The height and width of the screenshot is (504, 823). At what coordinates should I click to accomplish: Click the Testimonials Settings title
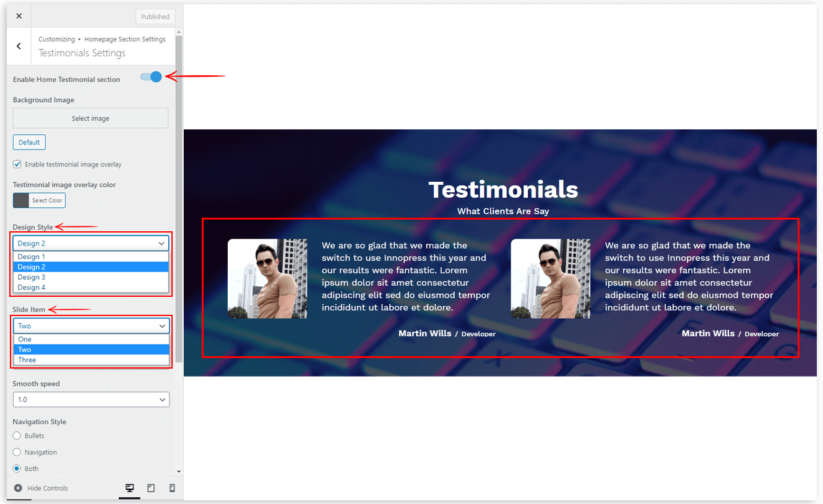click(82, 53)
